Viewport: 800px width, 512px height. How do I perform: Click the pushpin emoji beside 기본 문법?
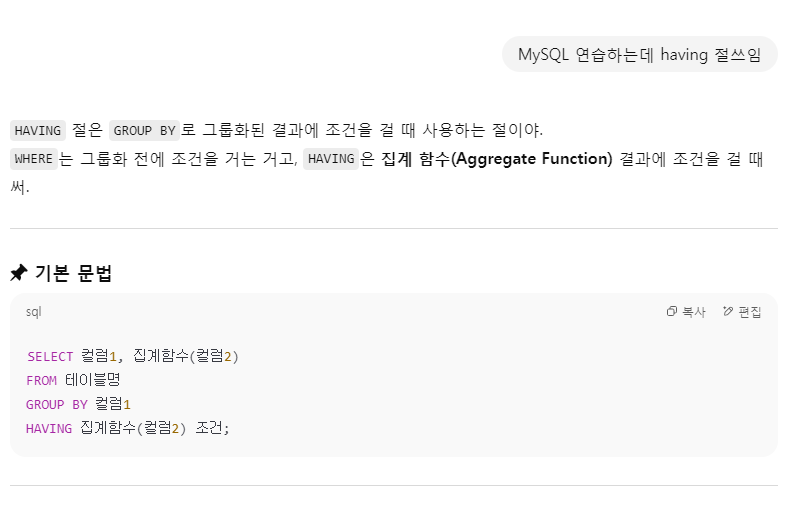click(19, 273)
